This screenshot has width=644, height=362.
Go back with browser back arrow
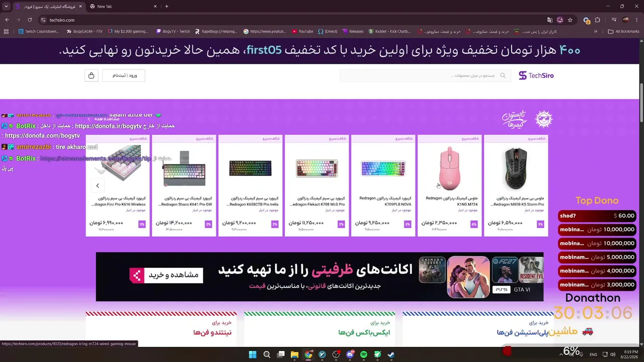[7, 20]
